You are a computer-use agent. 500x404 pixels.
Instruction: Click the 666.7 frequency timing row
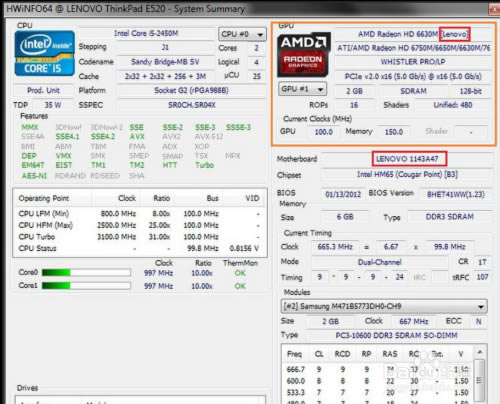(378, 369)
